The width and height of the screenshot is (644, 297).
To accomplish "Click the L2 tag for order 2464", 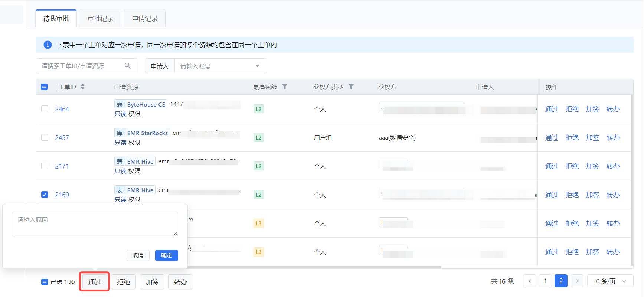I will 259,109.
